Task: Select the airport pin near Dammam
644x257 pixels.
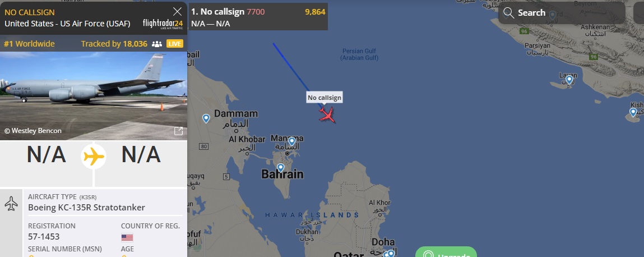Action: coord(206,118)
